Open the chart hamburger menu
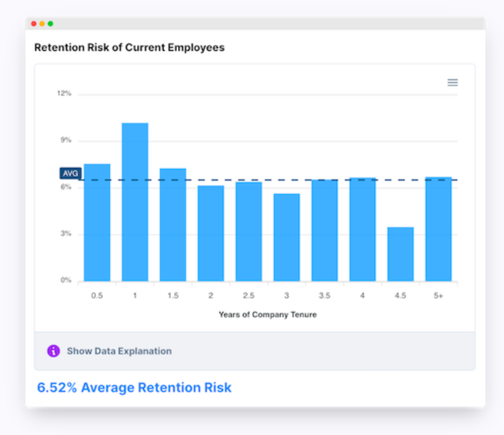This screenshot has height=435, width=504. 453,83
